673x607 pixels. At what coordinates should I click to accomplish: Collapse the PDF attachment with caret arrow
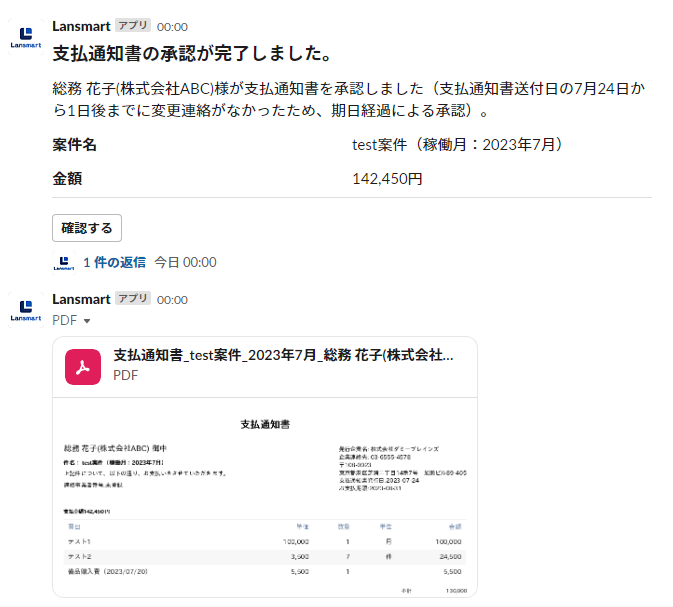click(87, 321)
